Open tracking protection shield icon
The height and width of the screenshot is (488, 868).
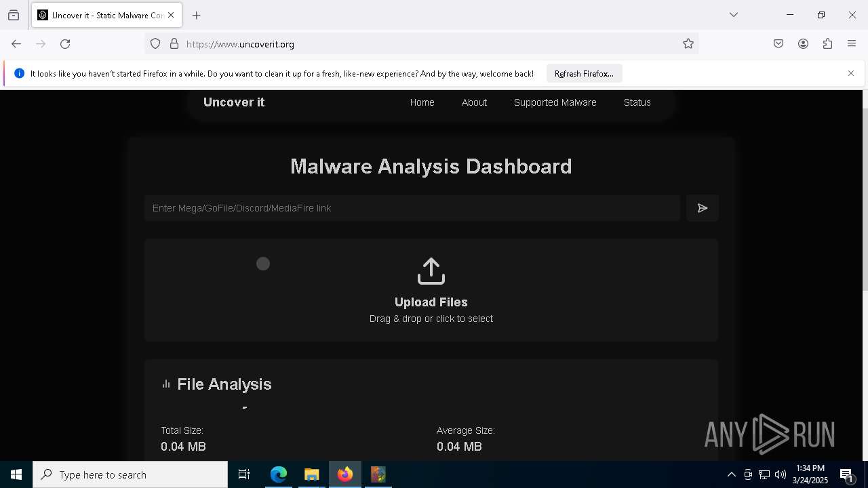155,44
